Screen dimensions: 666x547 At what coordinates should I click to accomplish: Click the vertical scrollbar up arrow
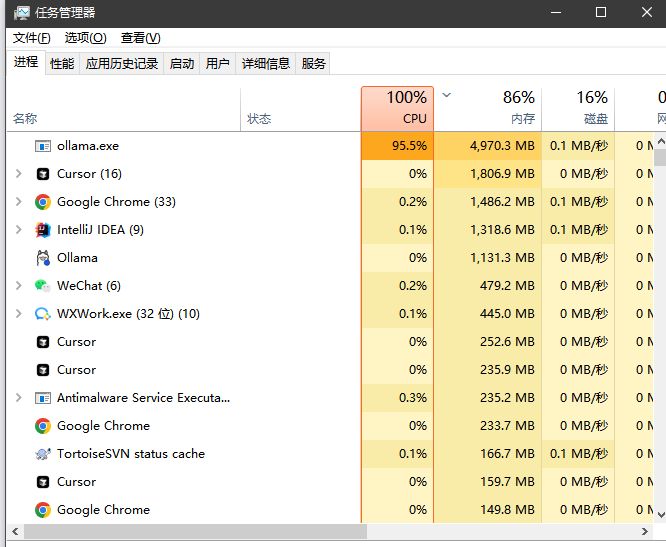tap(660, 141)
